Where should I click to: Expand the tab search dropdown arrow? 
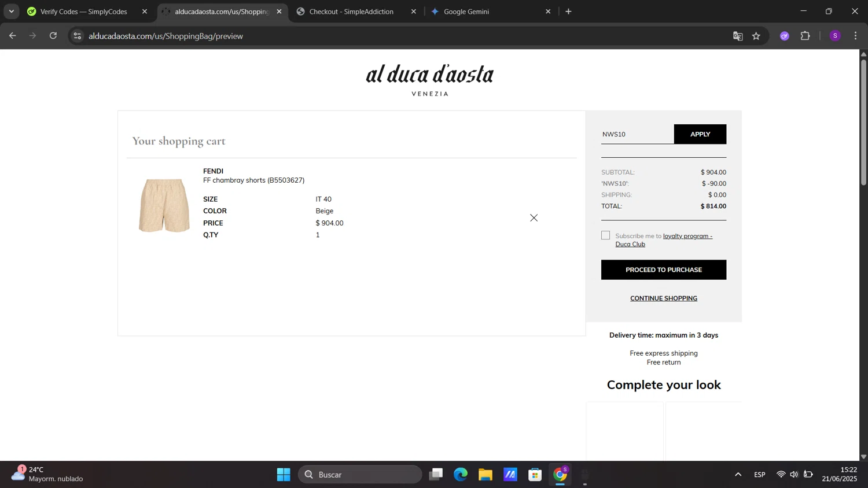click(x=11, y=12)
